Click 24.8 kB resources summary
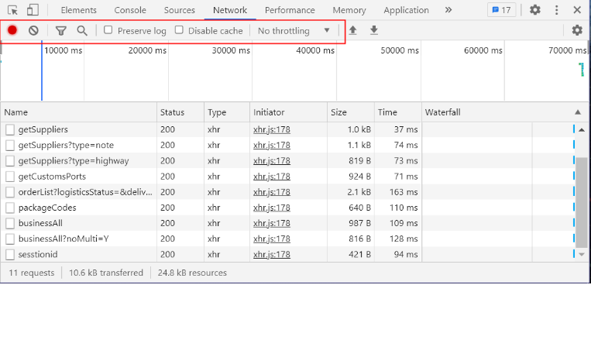Image resolution: width=591 pixels, height=364 pixels. pyautogui.click(x=192, y=273)
